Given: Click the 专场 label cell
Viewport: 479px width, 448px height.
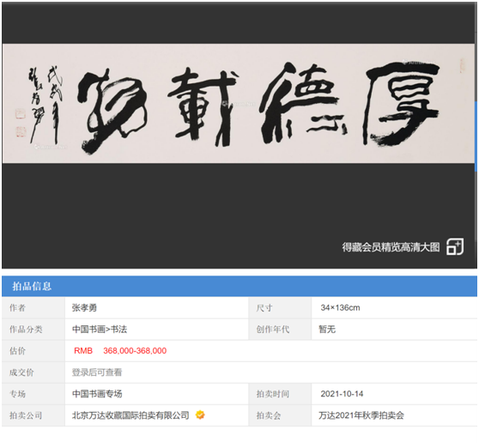Looking at the screenshot, I should click(x=33, y=394).
